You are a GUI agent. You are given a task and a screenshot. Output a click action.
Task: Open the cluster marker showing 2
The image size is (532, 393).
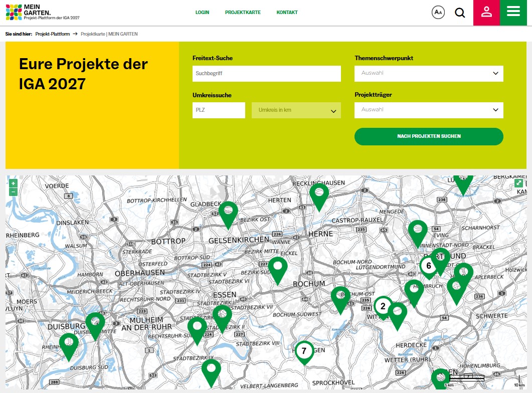383,308
